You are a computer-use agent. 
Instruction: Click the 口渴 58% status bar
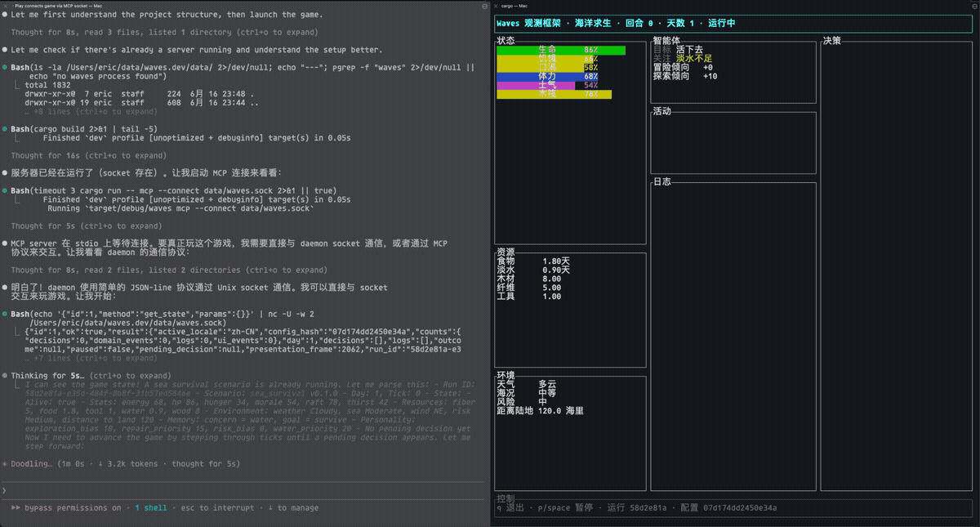pos(547,68)
